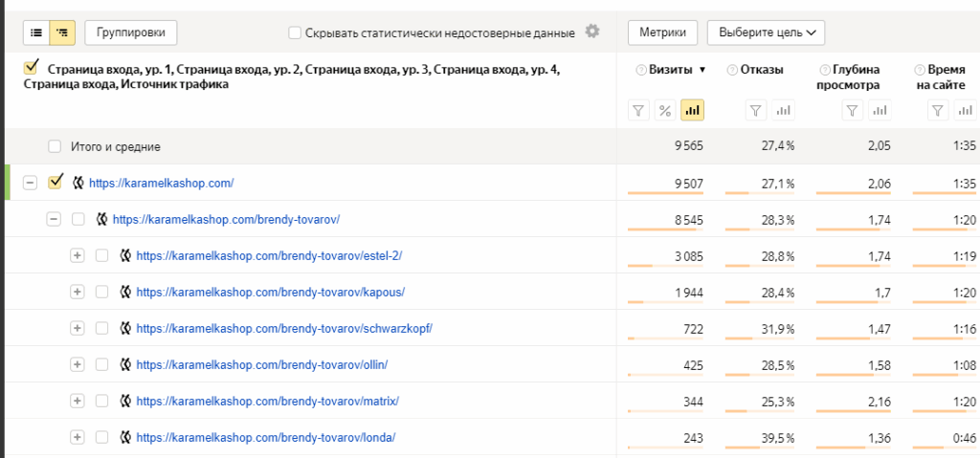Toggle percent display icon under Визиты
This screenshot has height=458, width=980.
coord(665,111)
